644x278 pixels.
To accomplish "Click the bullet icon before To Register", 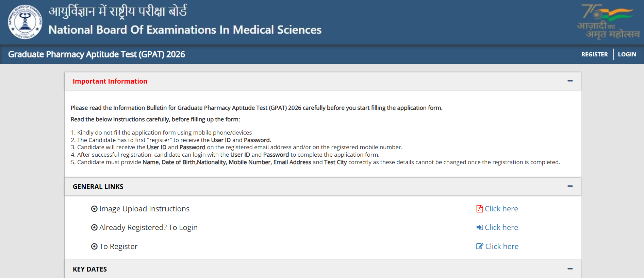I will pyautogui.click(x=94, y=246).
